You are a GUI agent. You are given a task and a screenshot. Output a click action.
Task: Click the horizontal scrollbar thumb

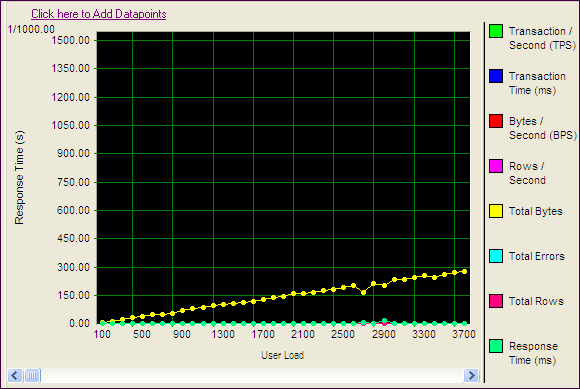pos(33,376)
